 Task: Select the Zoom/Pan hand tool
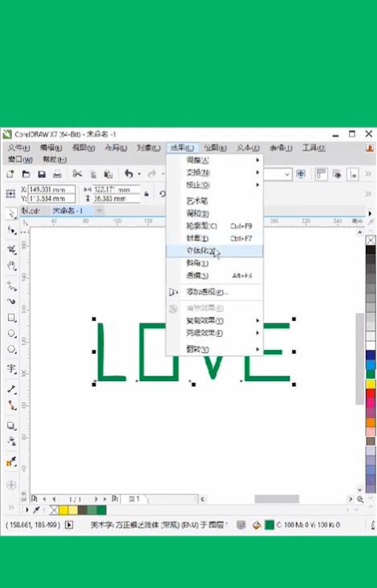[11, 266]
